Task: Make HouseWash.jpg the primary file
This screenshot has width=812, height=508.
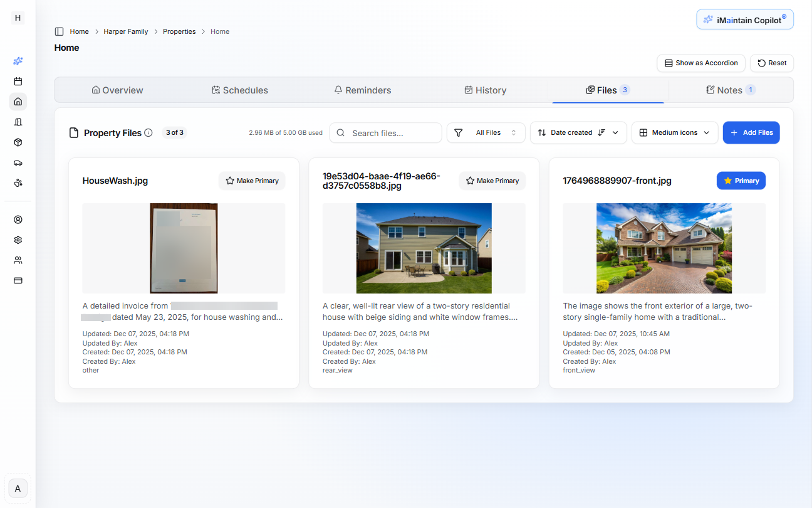Action: point(252,180)
